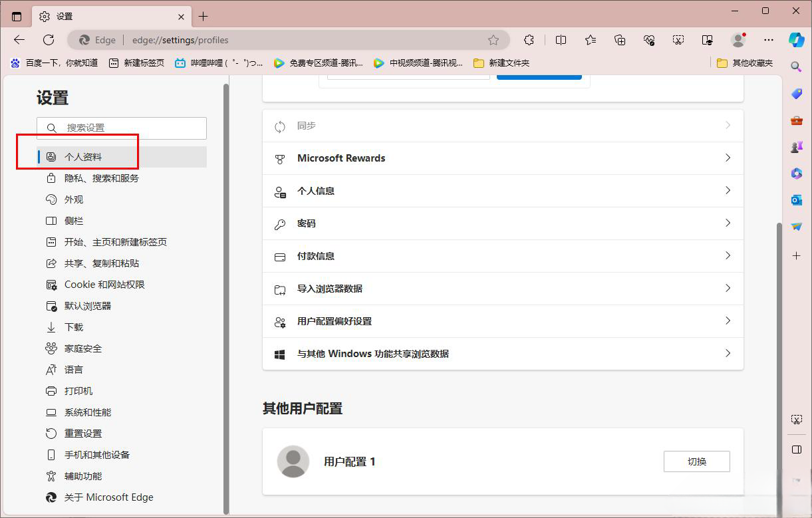The height and width of the screenshot is (518, 812).
Task: Open the Collections icon in toolbar
Action: [x=620, y=40]
